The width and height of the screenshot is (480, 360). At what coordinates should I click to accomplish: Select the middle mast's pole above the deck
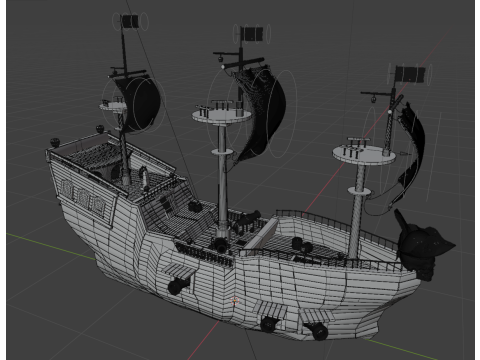(x=222, y=182)
